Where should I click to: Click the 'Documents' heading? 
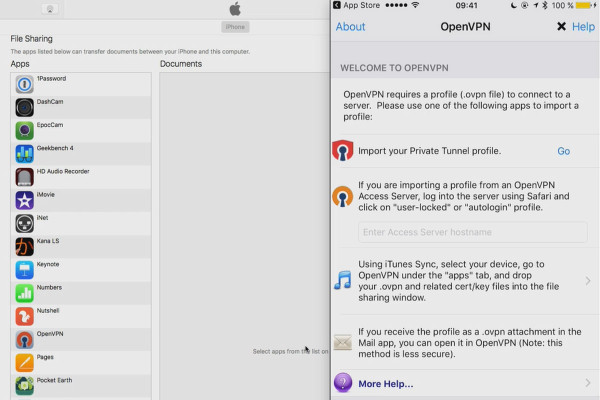[181, 64]
